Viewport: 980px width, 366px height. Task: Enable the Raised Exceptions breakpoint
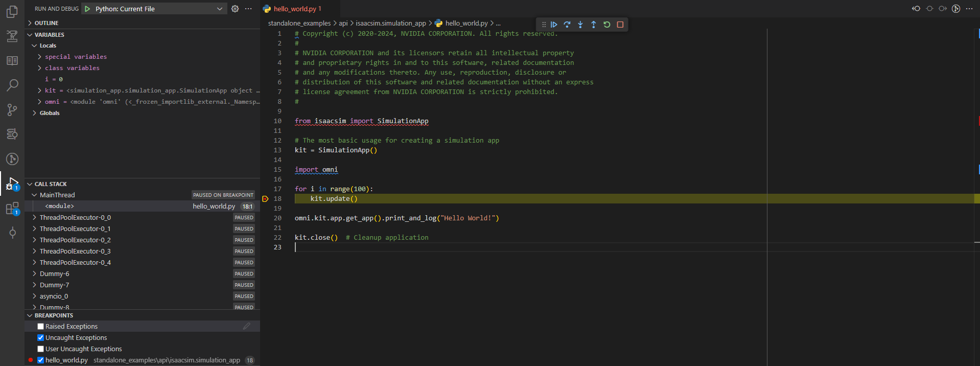41,327
